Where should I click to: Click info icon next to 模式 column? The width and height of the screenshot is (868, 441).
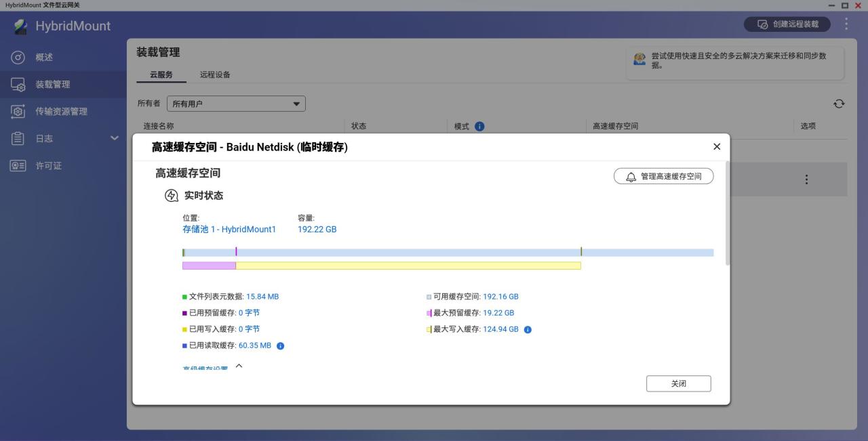coord(479,126)
